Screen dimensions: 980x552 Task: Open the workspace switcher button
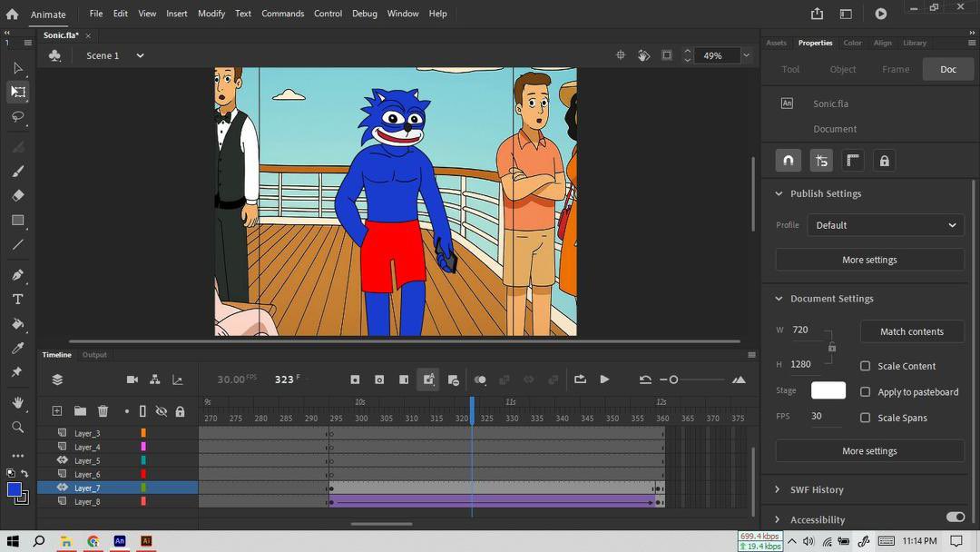[x=846, y=13]
